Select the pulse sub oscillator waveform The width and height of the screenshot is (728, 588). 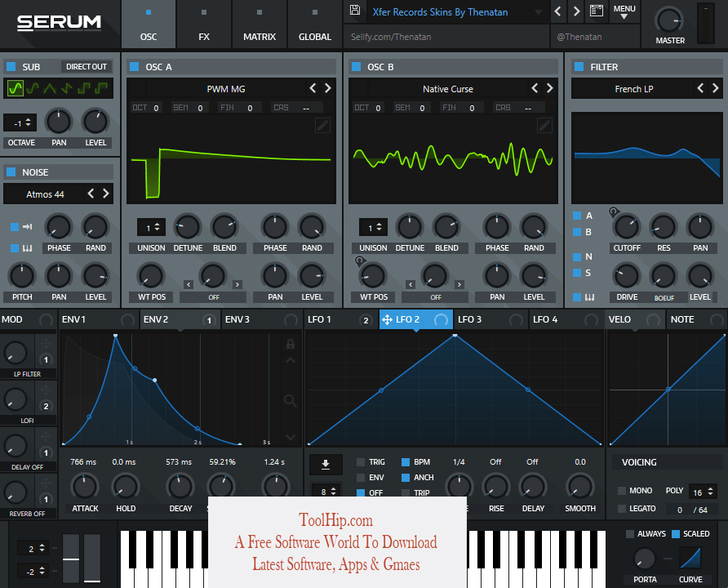point(101,87)
